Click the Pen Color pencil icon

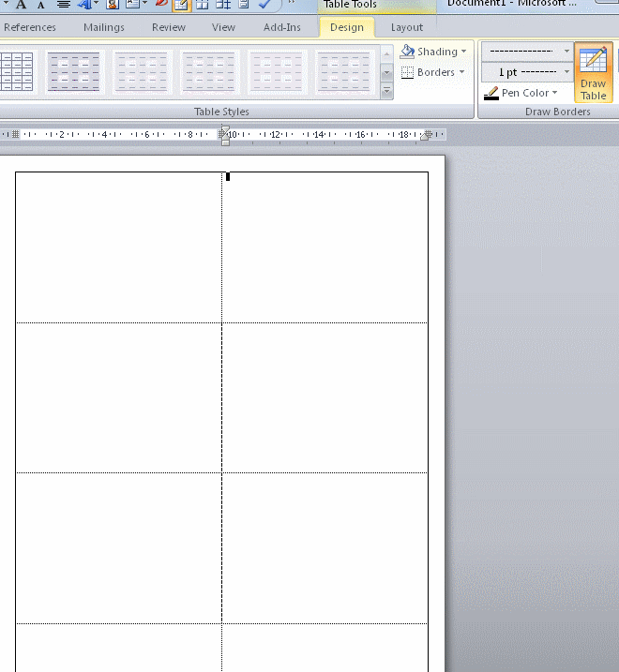click(491, 93)
